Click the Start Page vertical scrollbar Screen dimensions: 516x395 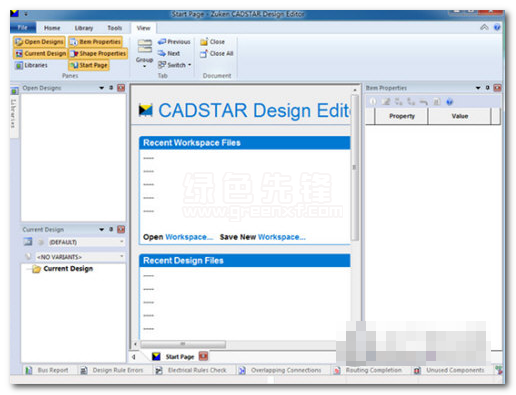pyautogui.click(x=355, y=167)
